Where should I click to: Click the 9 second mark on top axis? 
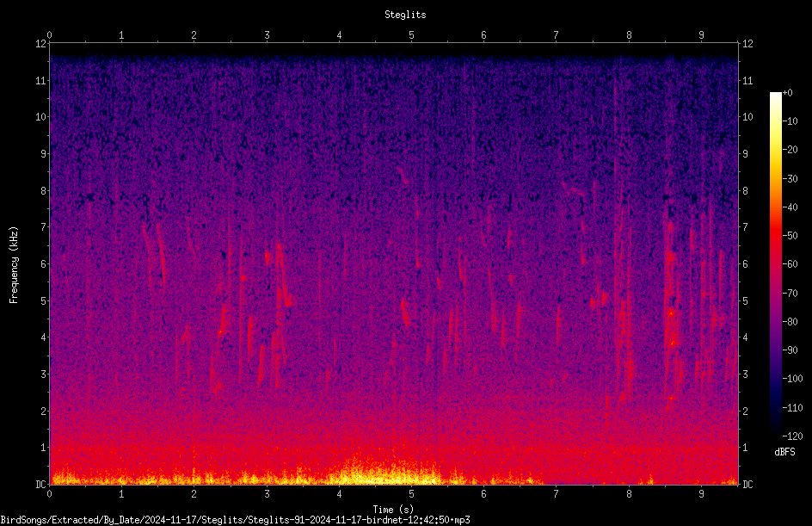(701, 34)
